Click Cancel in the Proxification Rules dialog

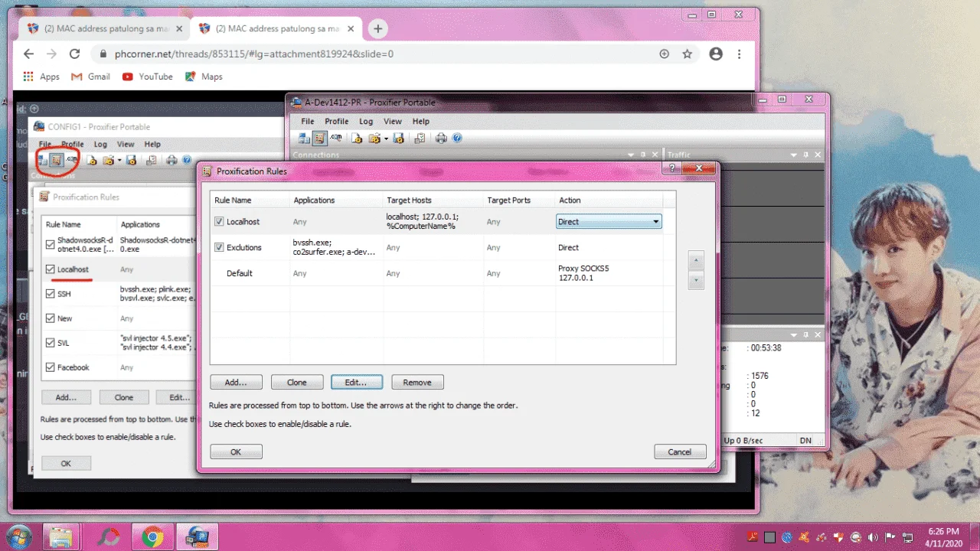680,452
